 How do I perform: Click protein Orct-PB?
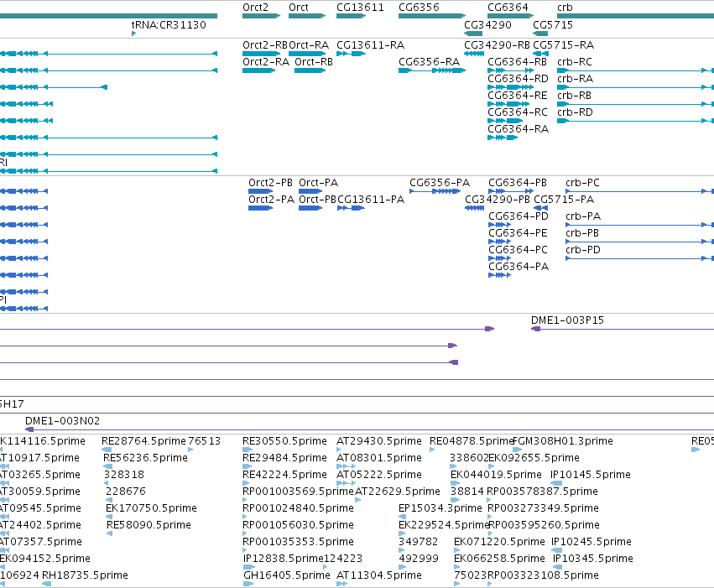(310, 208)
